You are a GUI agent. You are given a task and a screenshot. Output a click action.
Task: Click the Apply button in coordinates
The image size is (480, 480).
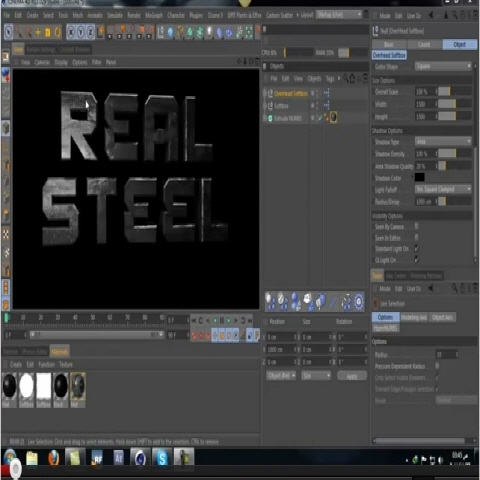[352, 376]
